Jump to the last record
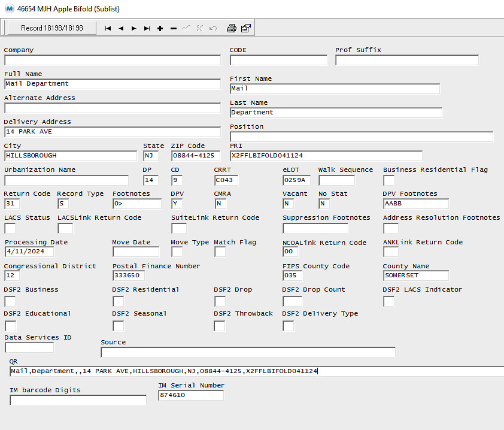This screenshot has width=504, height=430. point(147,28)
